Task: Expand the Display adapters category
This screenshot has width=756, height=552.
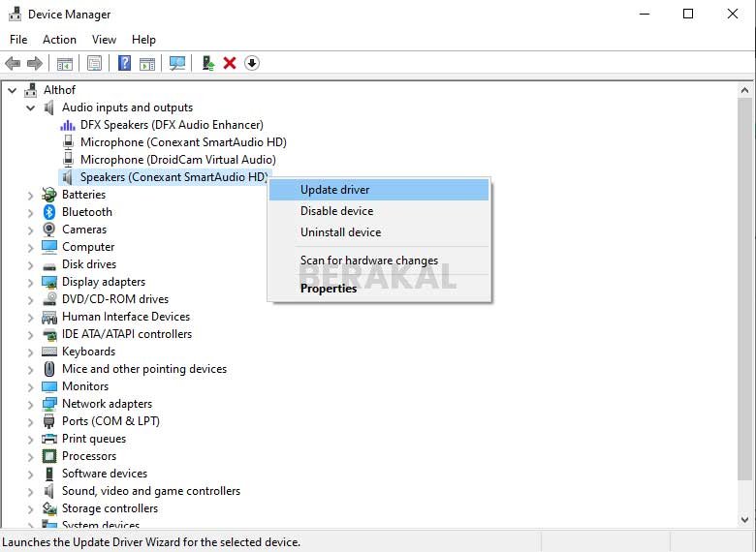Action: 31,282
